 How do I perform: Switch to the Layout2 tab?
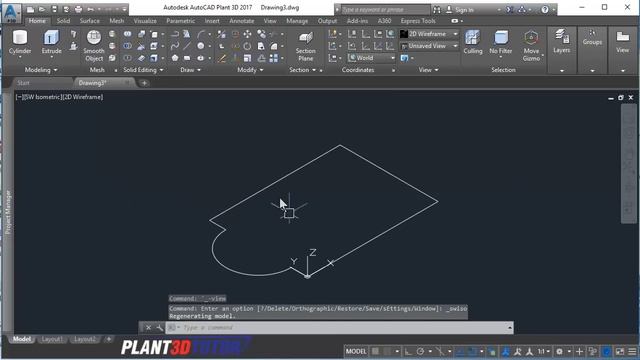pyautogui.click(x=85, y=339)
